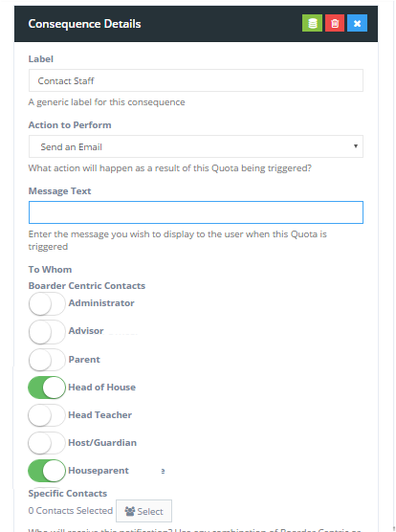Image resolution: width=396 pixels, height=532 pixels.
Task: Click the Houseparent label text
Action: click(x=99, y=471)
